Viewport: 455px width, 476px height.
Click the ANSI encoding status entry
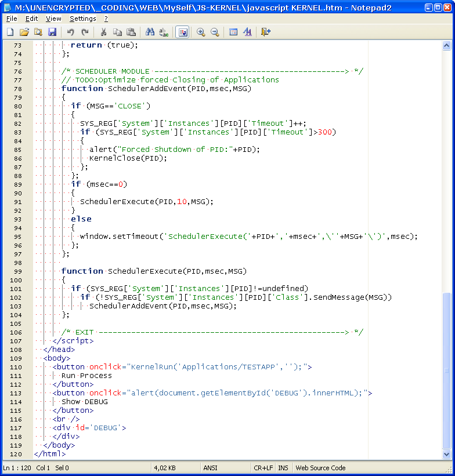click(210, 468)
